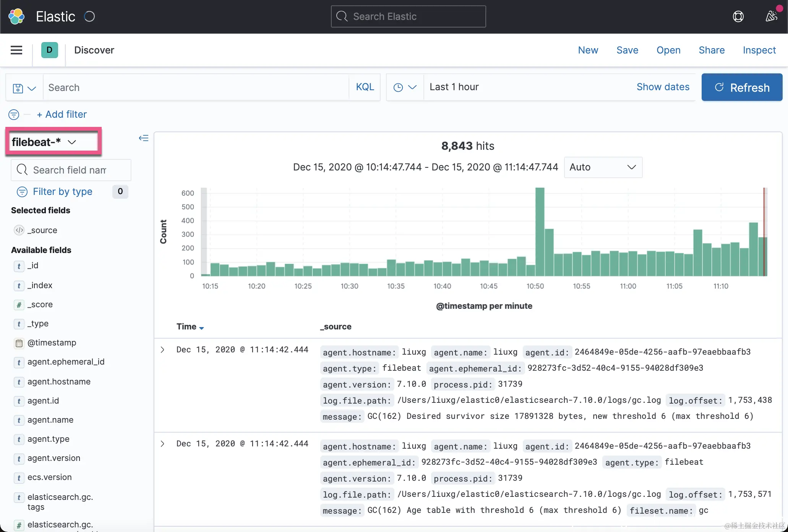Expand the first log document row
Viewport: 788px width, 532px height.
pos(162,350)
